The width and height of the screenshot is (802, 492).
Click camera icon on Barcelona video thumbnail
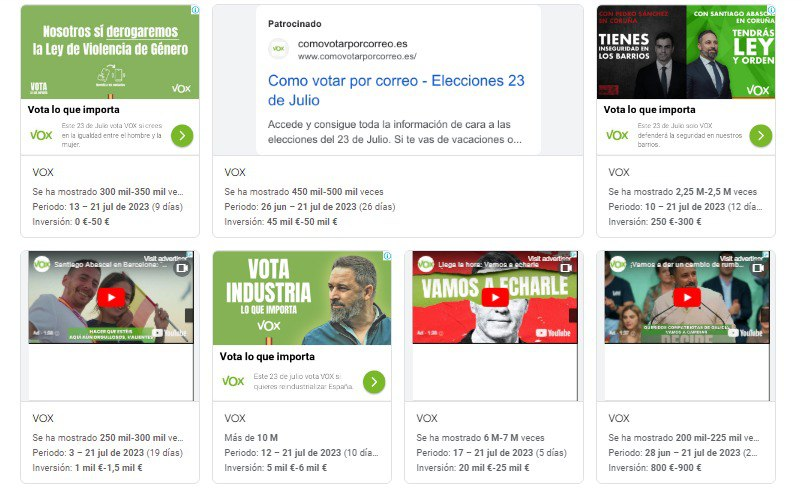tap(182, 268)
